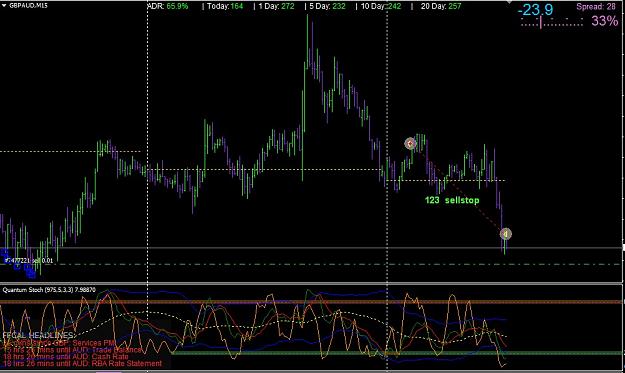Click the 'AUD: Trade Balance' headline
The width and height of the screenshot is (625, 373).
tap(108, 350)
